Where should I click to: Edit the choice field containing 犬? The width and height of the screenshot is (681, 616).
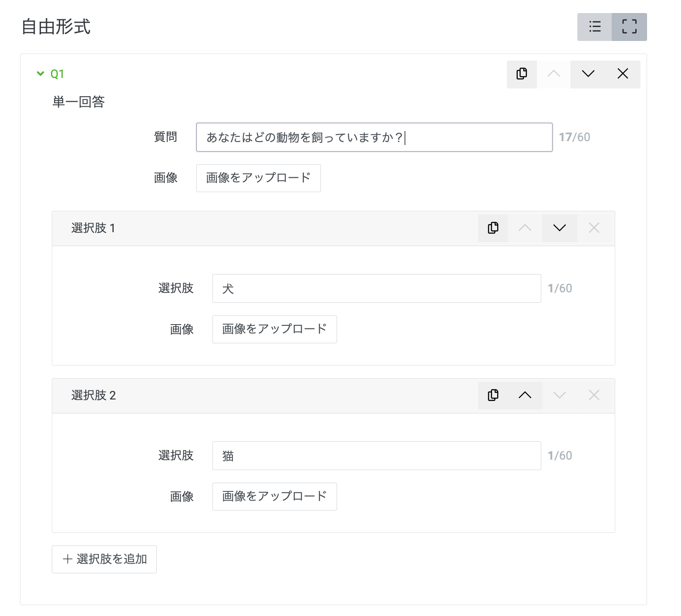[x=377, y=288]
